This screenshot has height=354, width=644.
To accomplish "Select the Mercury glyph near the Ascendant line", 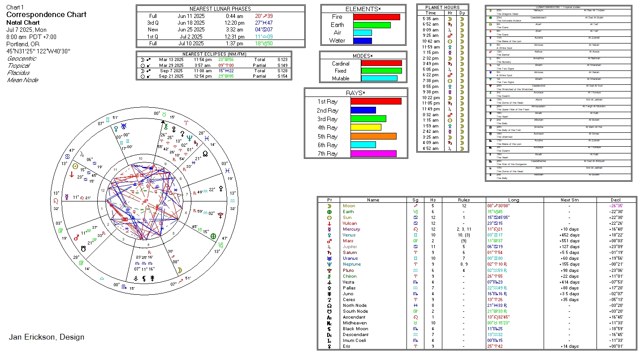I will 67,197.
